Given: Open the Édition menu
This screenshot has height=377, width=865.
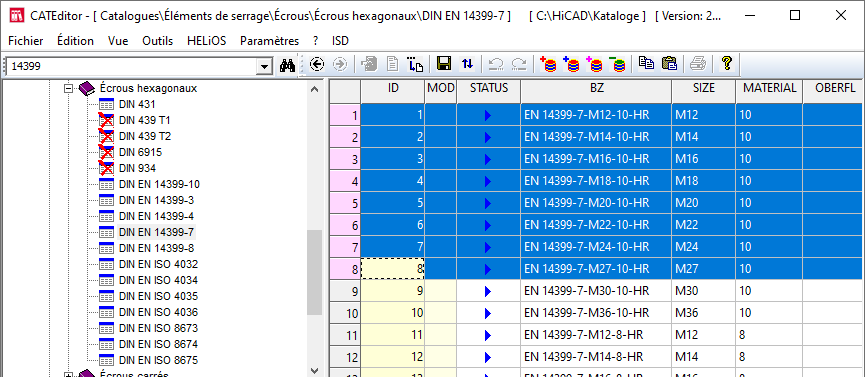Looking at the screenshot, I should point(76,41).
